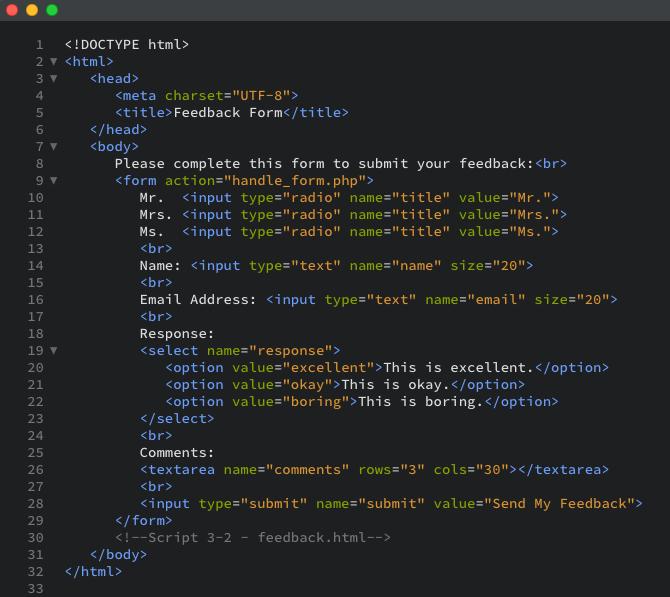Screen dimensions: 670x597
Task: Click the "Send My Feedback" value string
Action: point(559,504)
